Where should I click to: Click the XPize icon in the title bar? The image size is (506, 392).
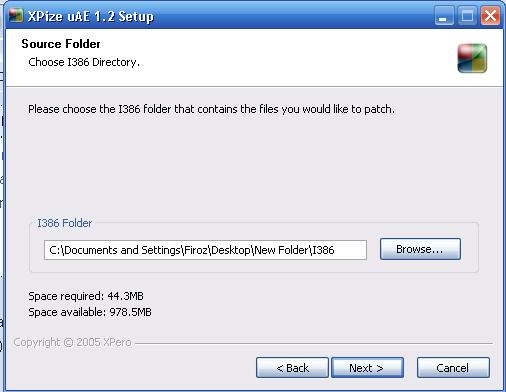15,15
